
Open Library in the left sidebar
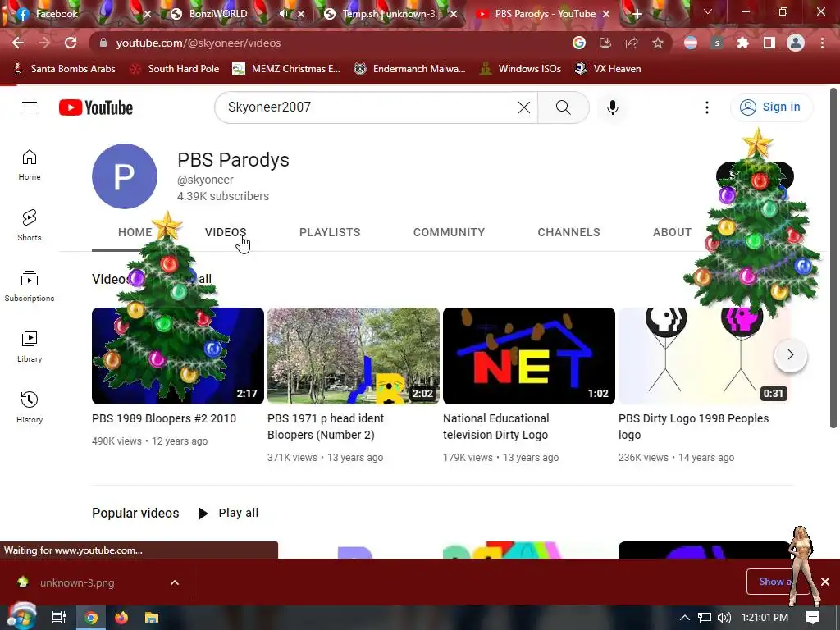coord(30,347)
